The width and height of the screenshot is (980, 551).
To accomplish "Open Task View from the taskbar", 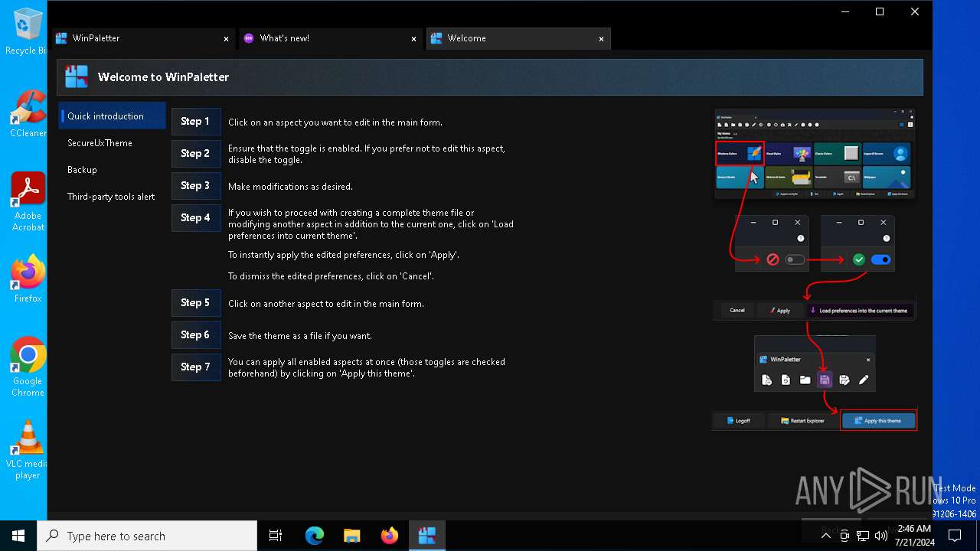I will 276,536.
